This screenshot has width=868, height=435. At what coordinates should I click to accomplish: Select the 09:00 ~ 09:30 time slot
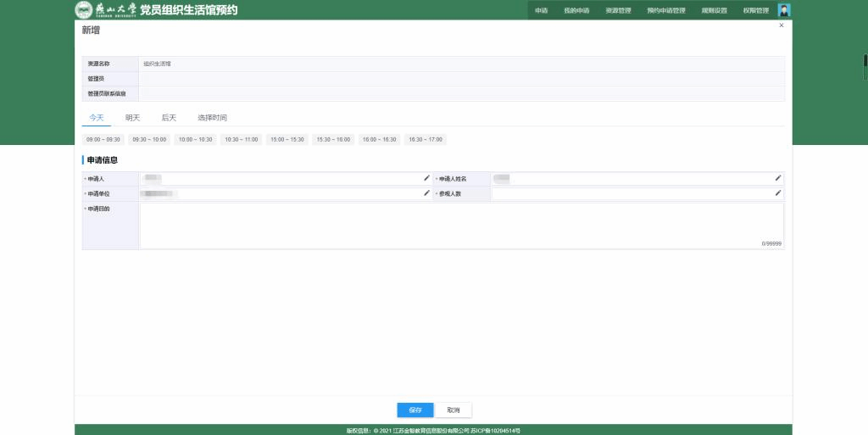coord(103,139)
